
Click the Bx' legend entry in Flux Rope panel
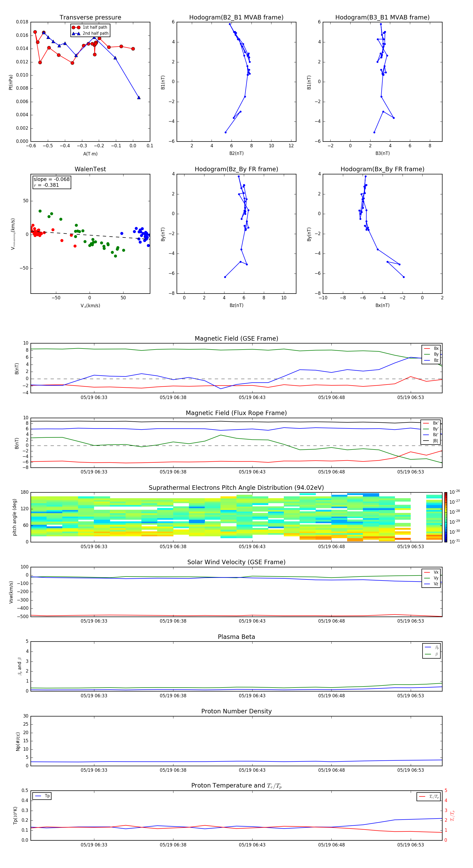(431, 423)
